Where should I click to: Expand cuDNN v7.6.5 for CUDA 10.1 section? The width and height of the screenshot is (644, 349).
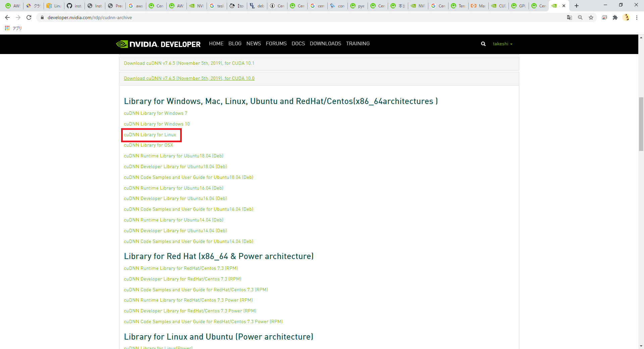(x=189, y=63)
